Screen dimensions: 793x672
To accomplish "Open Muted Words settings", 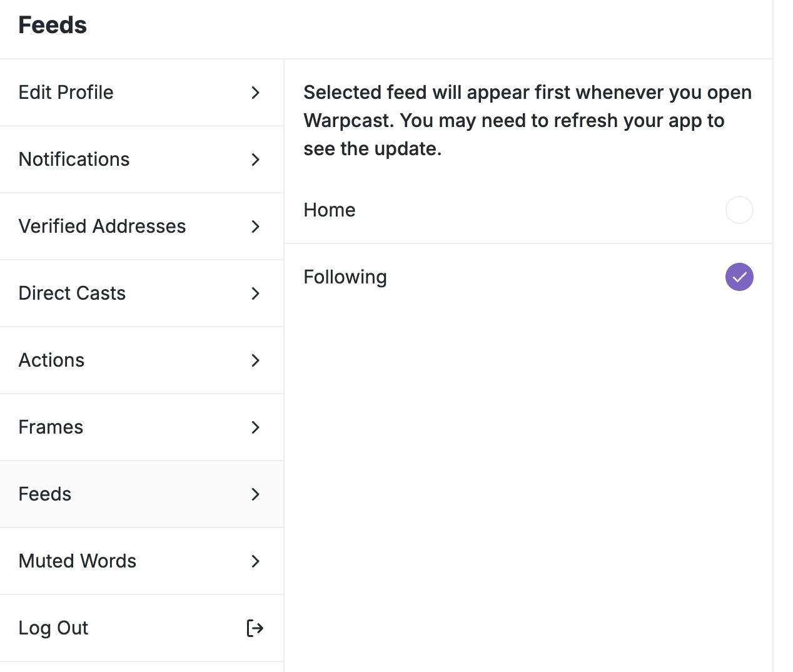I will tap(78, 561).
